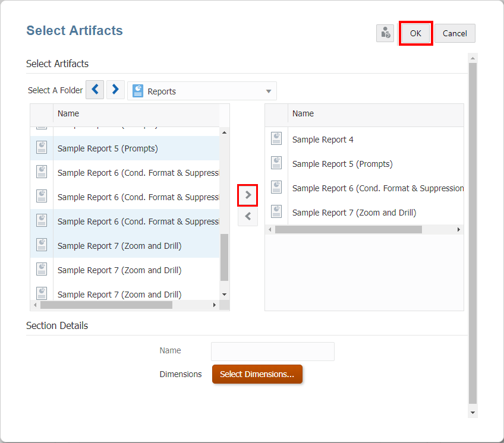Click the report icon beside Sample Report 4
The height and width of the screenshot is (443, 504).
(x=276, y=139)
